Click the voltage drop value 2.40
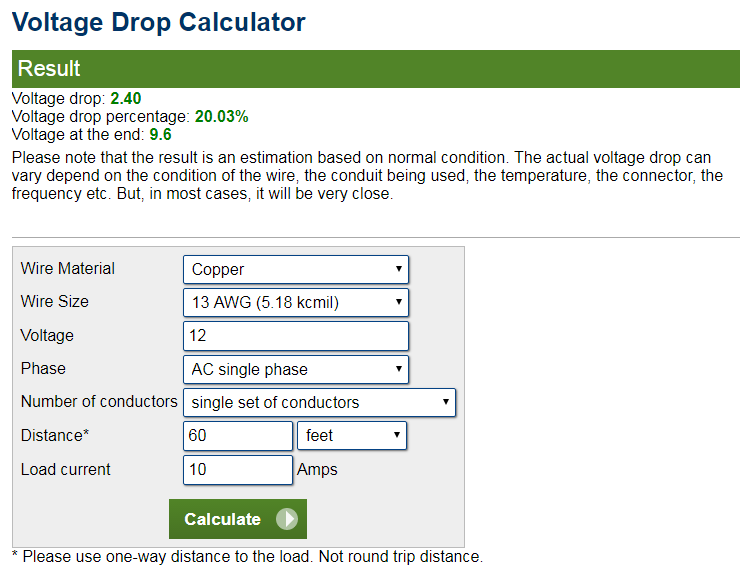Viewport: 746px width, 581px height. point(127,99)
